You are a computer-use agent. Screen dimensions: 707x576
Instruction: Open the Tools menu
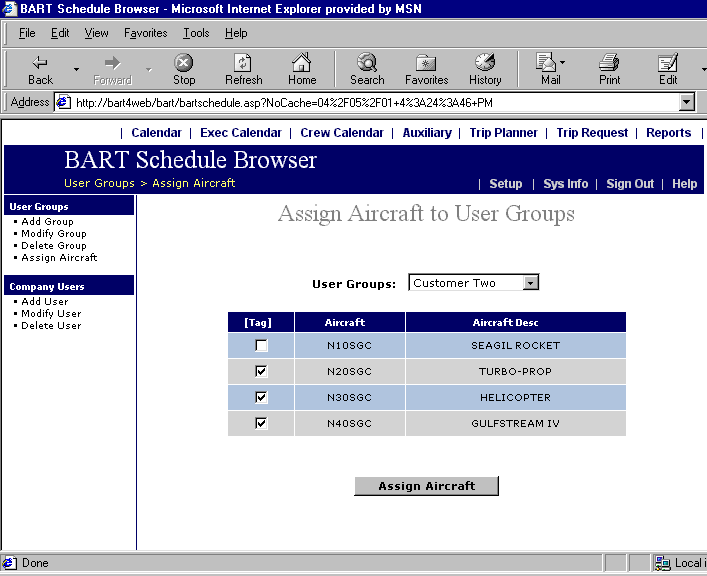pyautogui.click(x=196, y=33)
